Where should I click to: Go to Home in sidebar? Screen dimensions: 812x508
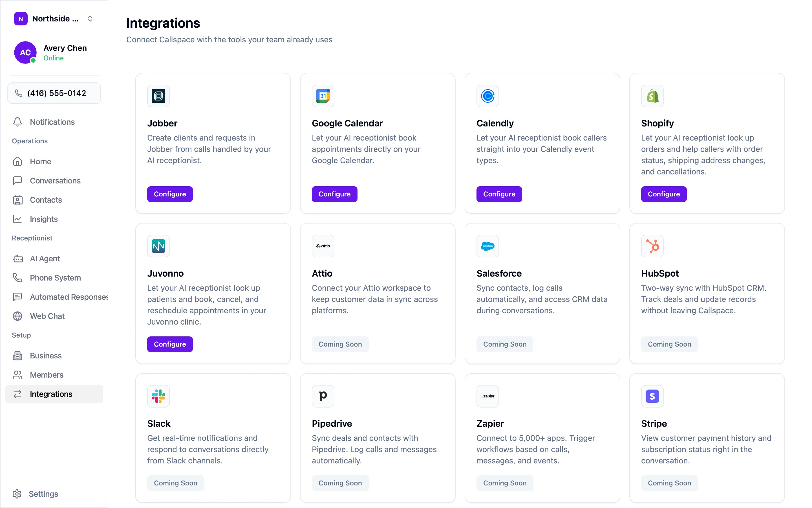[x=54, y=161]
